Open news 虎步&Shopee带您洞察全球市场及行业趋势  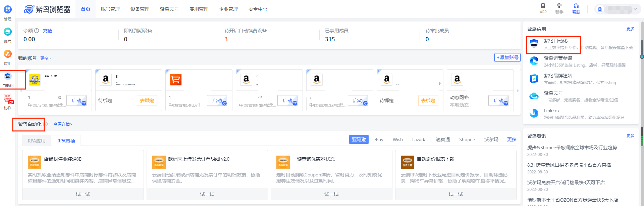tap(572, 148)
